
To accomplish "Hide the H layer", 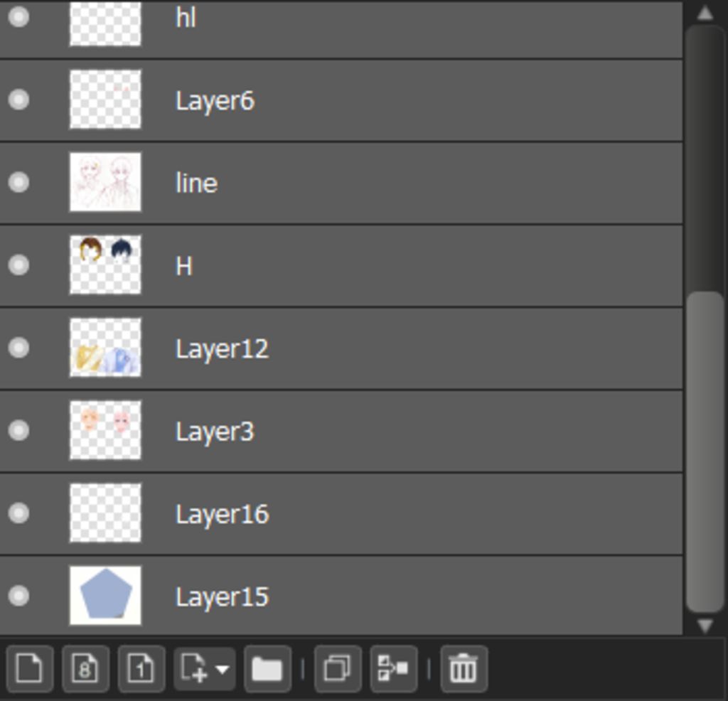I will tap(18, 265).
